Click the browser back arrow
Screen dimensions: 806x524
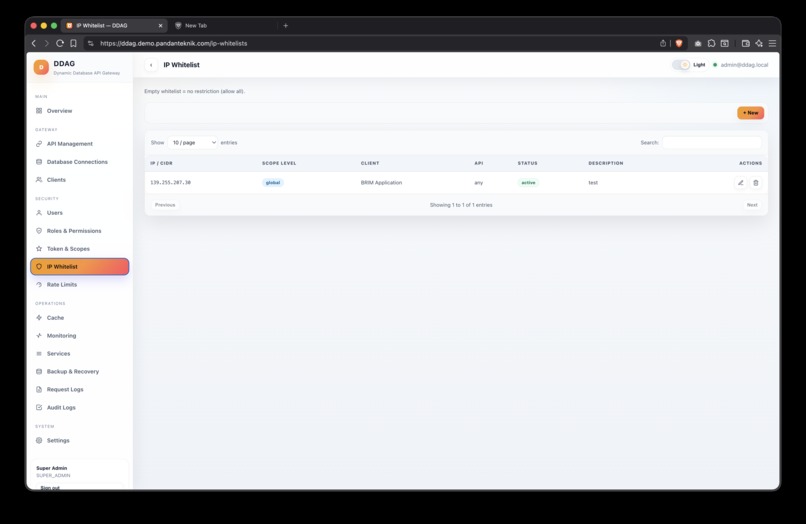coord(34,43)
